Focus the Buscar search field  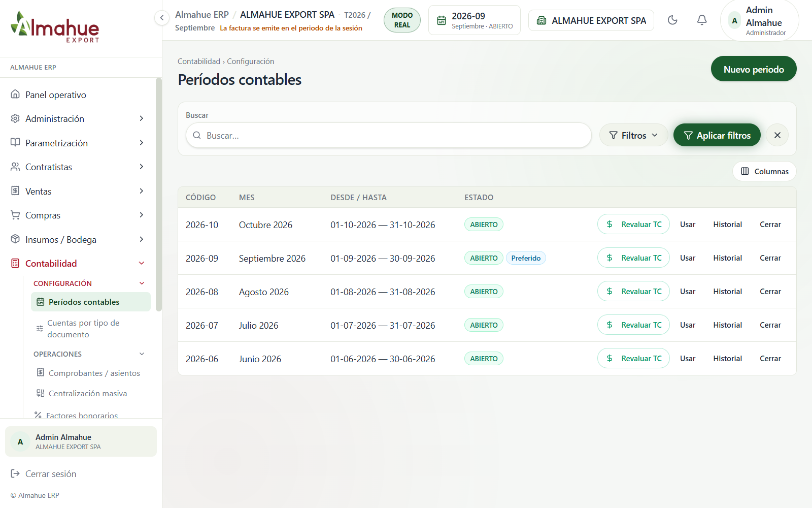(388, 135)
